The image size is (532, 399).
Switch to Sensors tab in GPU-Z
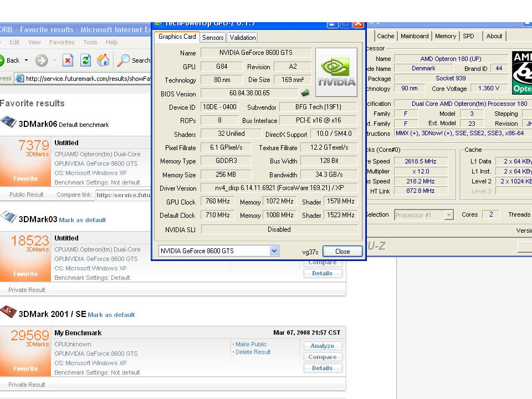(213, 37)
